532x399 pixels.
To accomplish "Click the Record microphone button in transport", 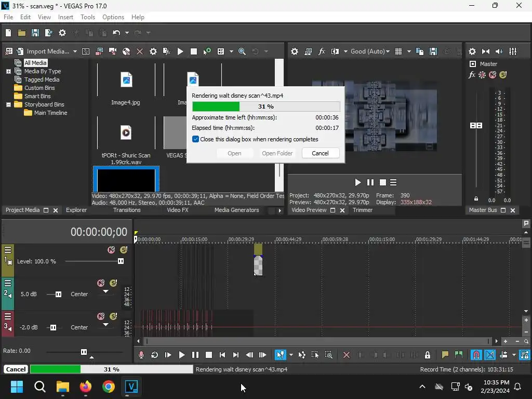I will (x=141, y=355).
